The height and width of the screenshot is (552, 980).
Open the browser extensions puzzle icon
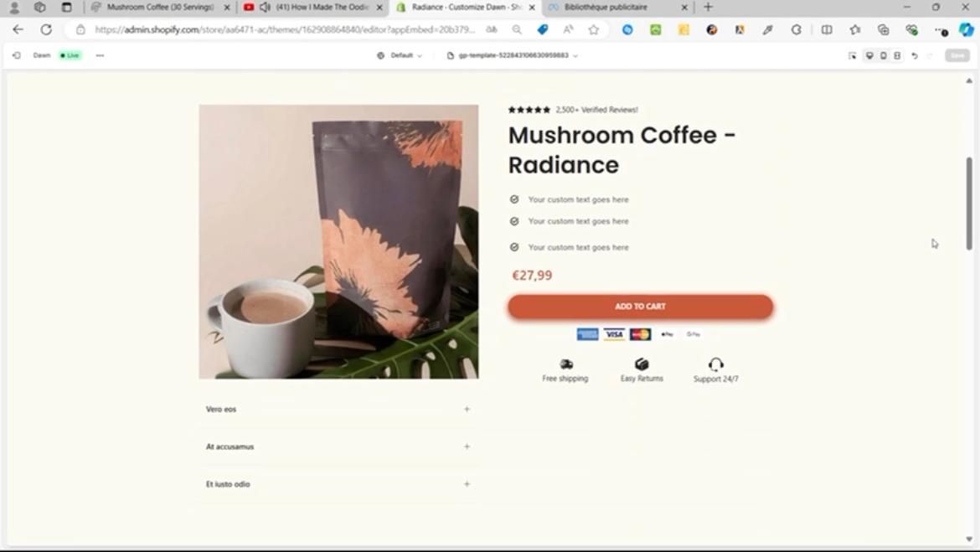(x=797, y=29)
